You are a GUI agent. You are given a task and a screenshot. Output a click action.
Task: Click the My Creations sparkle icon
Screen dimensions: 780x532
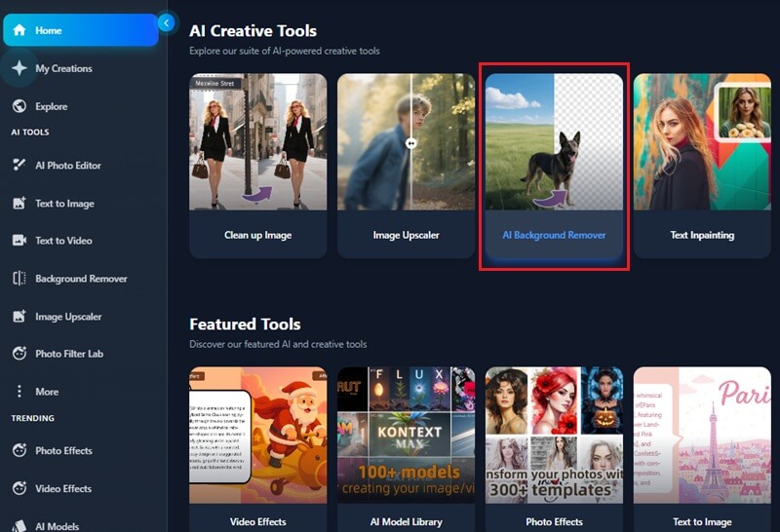[x=19, y=68]
